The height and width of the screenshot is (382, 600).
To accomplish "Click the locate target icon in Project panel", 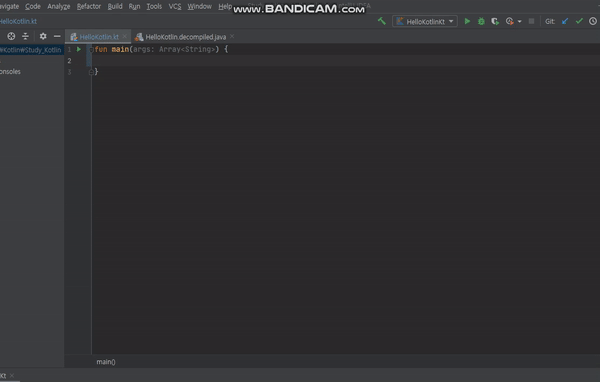I will pyautogui.click(x=11, y=36).
